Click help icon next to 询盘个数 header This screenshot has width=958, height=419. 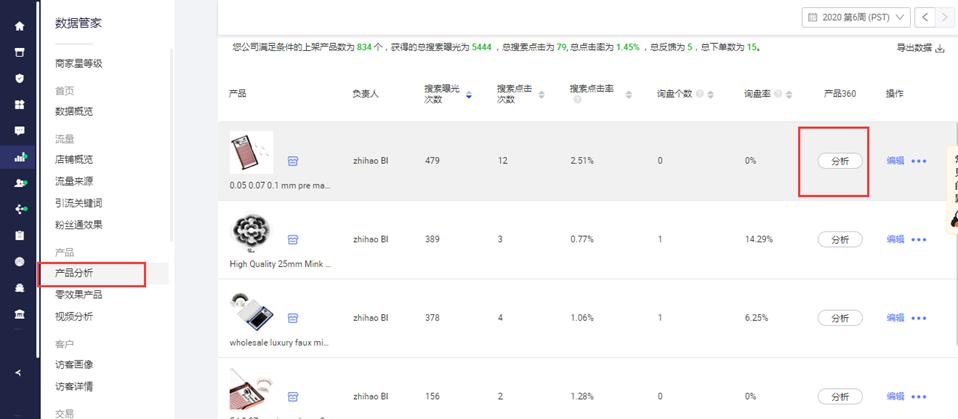tap(700, 94)
